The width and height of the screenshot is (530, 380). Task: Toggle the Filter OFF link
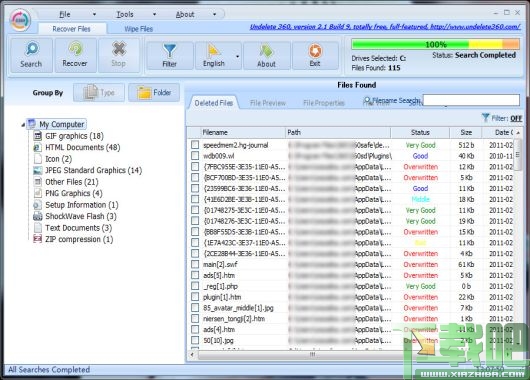pyautogui.click(x=516, y=118)
